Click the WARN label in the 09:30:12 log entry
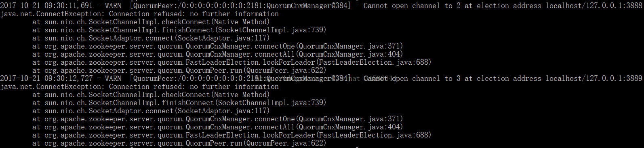 (113, 78)
